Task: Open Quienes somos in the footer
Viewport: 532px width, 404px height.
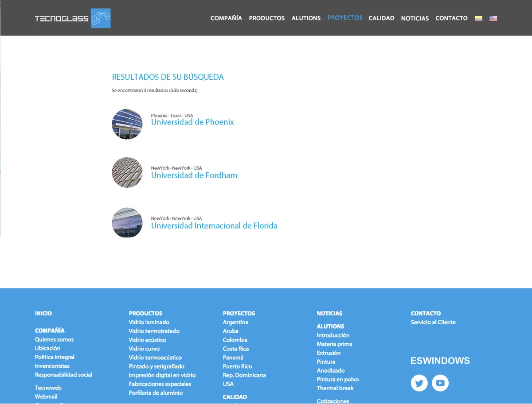Action: point(55,339)
